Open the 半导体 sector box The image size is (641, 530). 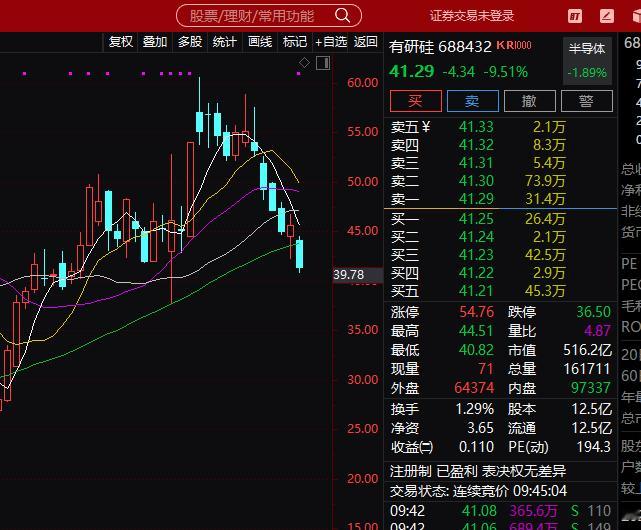[587, 61]
